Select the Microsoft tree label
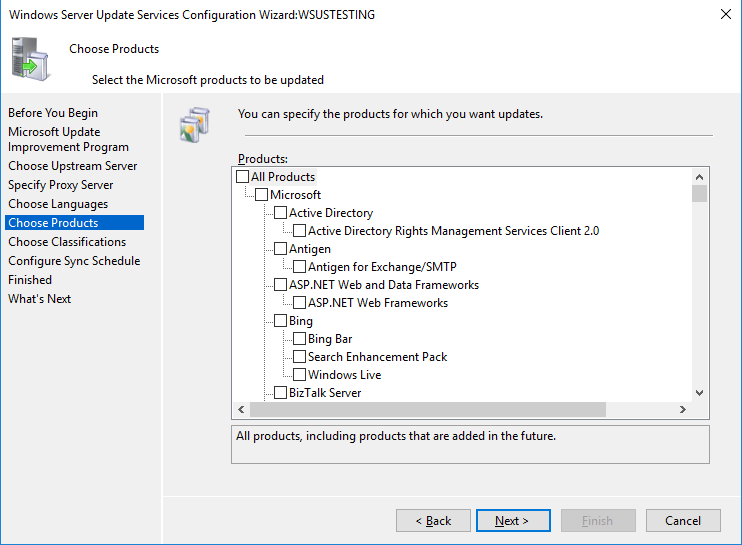Viewport: 742px width, 545px height. pyautogui.click(x=295, y=194)
